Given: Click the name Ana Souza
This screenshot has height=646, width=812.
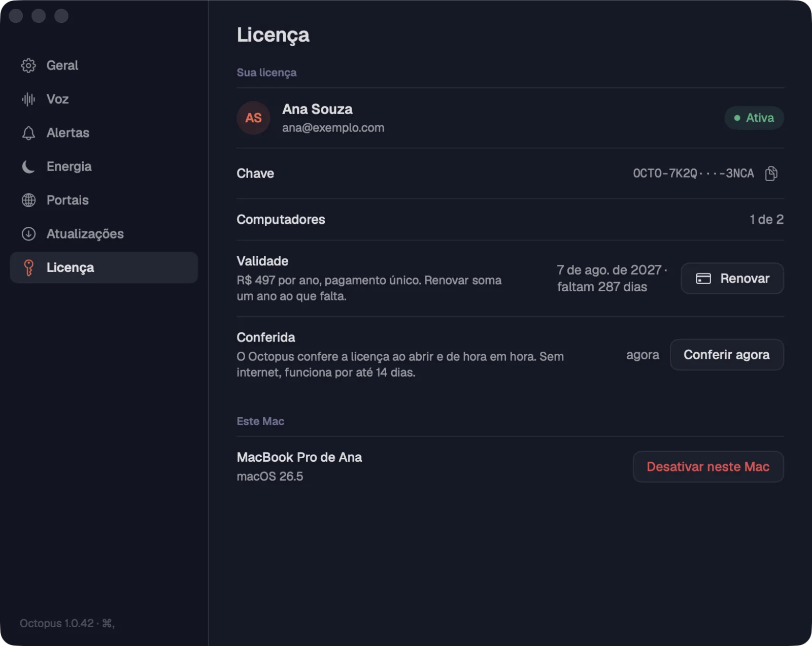Looking at the screenshot, I should 317,109.
